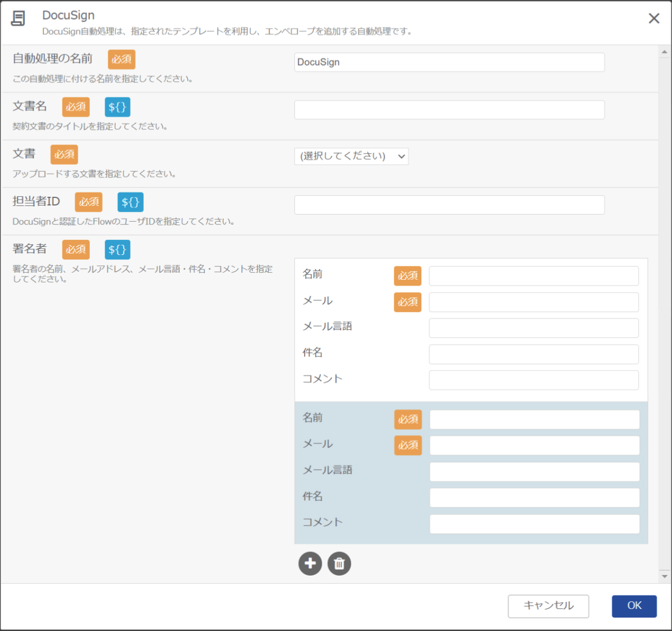Image resolution: width=672 pixels, height=631 pixels.
Task: Delete signer with the trash button
Action: point(339,563)
